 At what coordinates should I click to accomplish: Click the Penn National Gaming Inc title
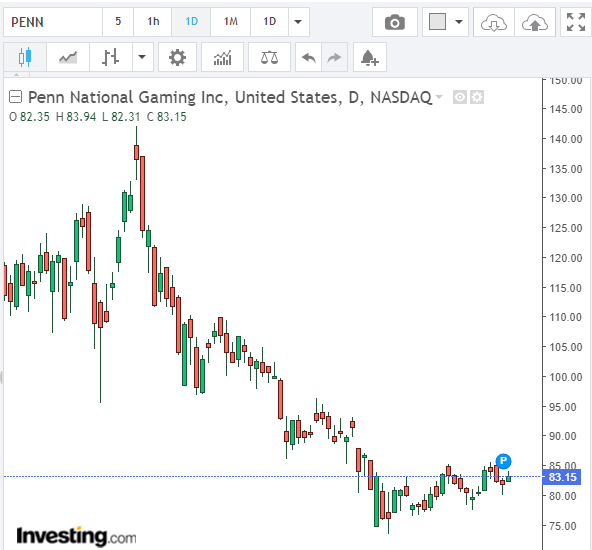[x=230, y=97]
